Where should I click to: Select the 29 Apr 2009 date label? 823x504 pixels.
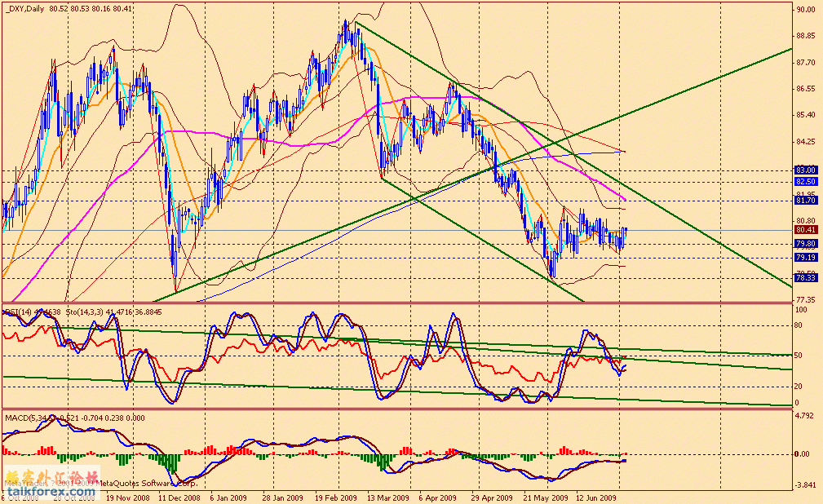click(492, 497)
